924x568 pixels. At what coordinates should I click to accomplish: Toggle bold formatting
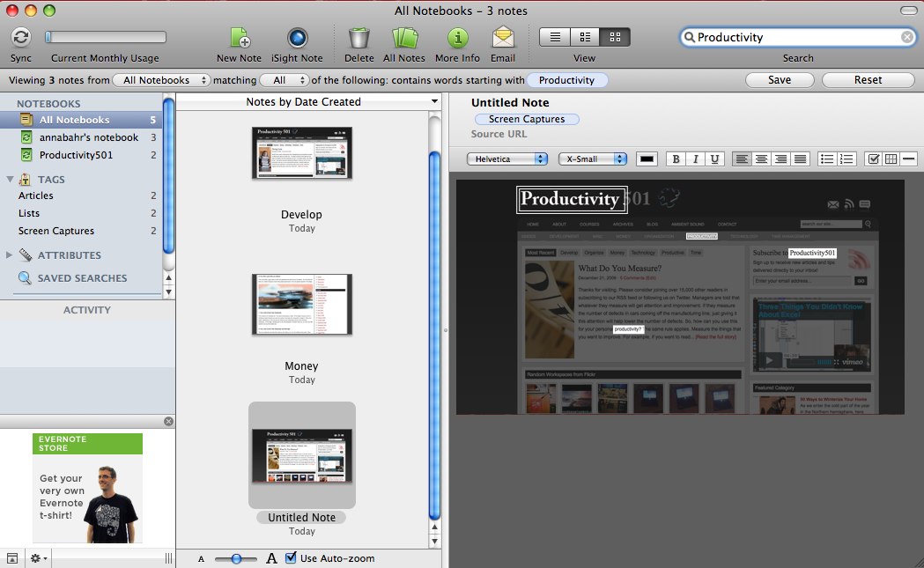[676, 159]
